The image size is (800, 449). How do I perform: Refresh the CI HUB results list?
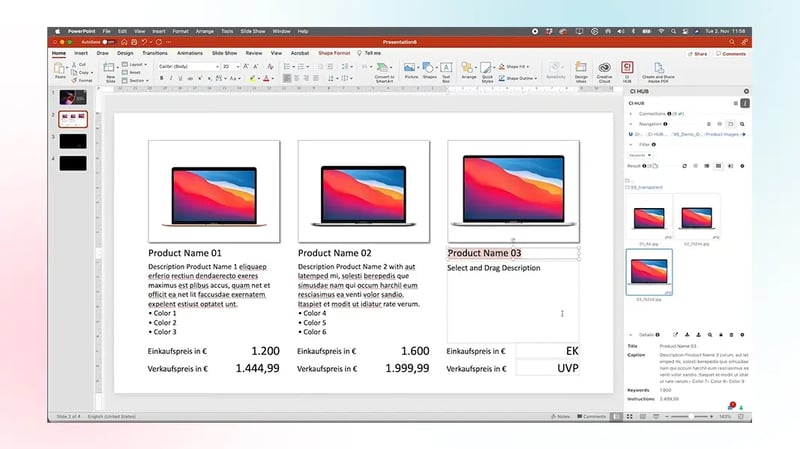point(683,166)
